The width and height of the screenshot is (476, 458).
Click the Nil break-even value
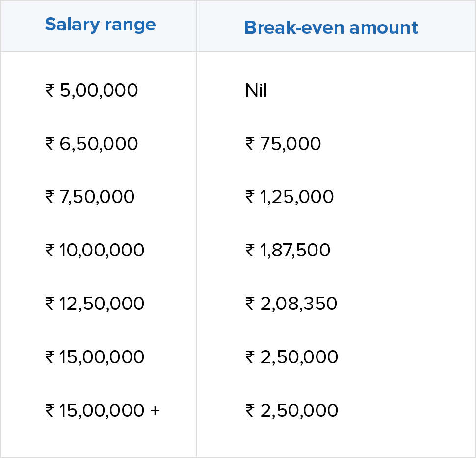[256, 91]
